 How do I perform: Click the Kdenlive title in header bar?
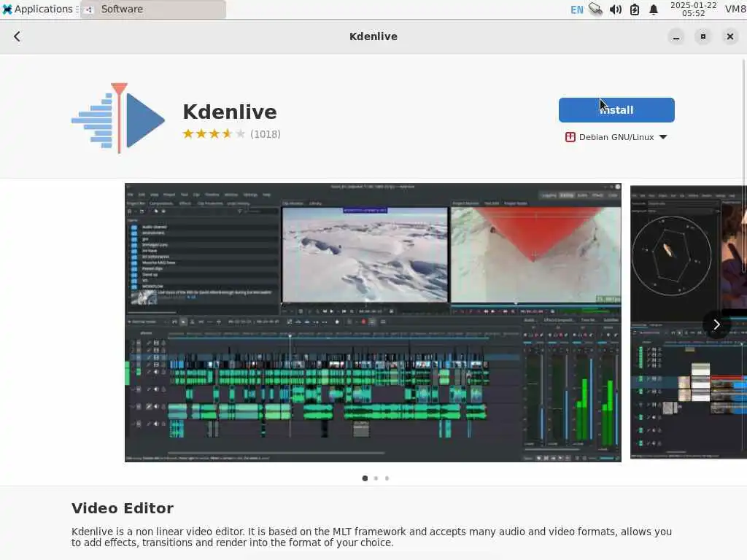(x=373, y=36)
